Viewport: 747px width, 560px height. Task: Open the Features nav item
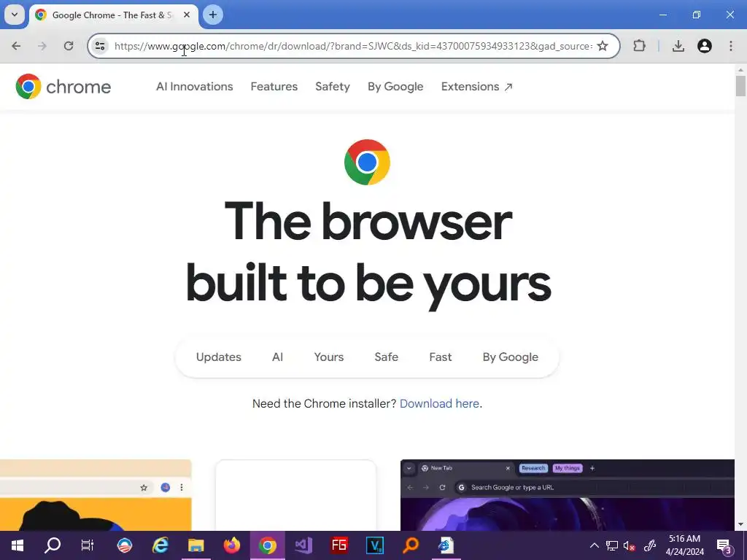(274, 87)
